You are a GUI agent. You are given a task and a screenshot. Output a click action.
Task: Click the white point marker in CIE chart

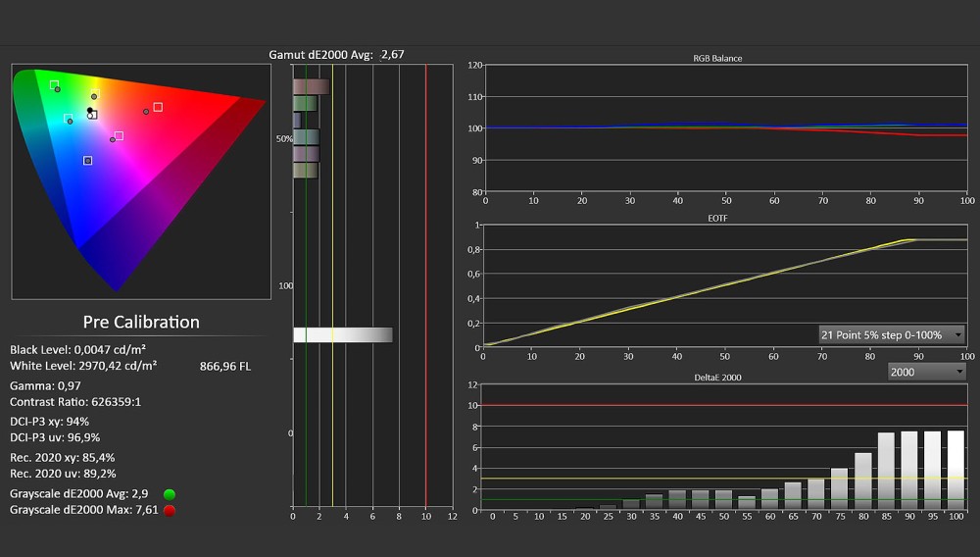click(92, 115)
